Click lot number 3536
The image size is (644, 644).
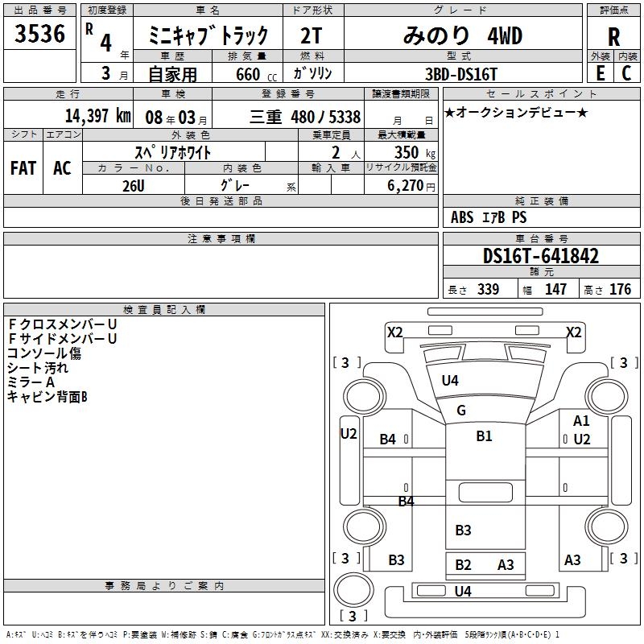pos(39,34)
